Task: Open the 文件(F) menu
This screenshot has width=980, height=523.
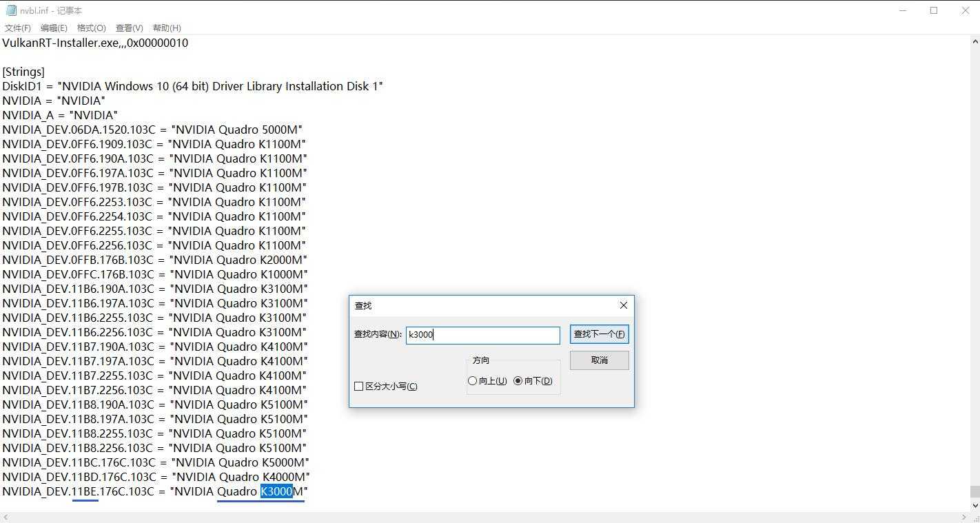Action: pyautogui.click(x=18, y=28)
